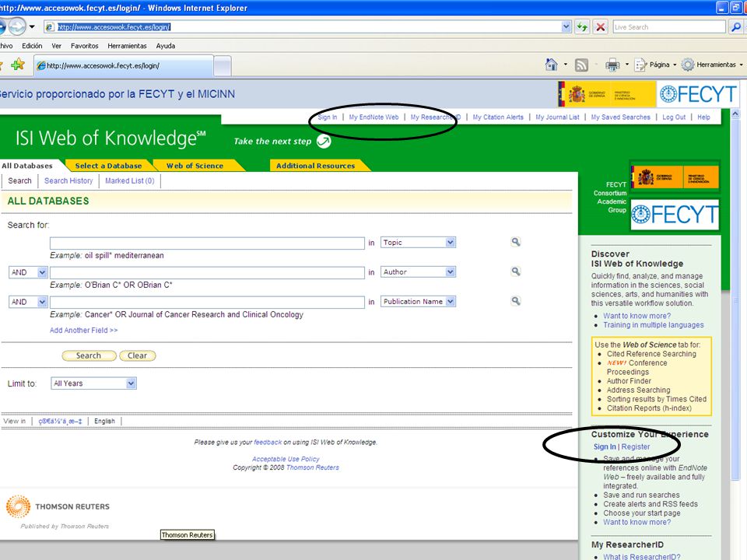Click the new empty browser tab button
Screen dimensions: 747x560
point(223,65)
